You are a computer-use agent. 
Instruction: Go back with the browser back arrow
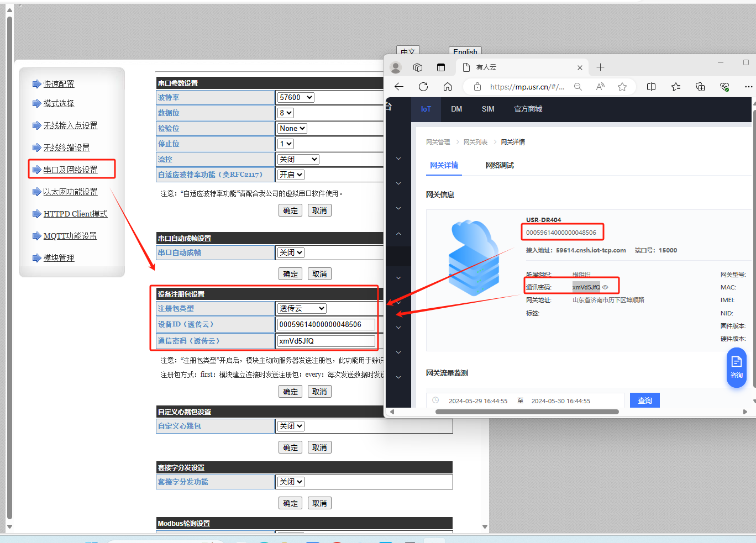tap(399, 87)
